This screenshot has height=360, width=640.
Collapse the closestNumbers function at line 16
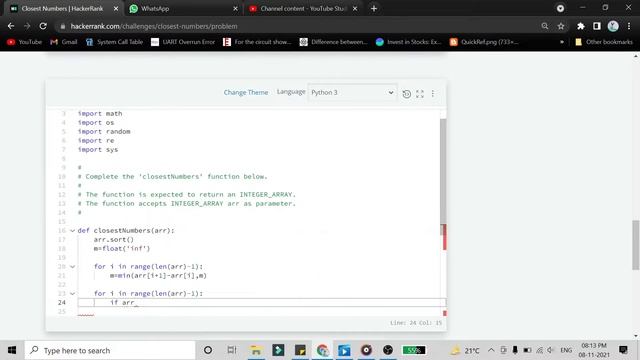click(x=73, y=231)
